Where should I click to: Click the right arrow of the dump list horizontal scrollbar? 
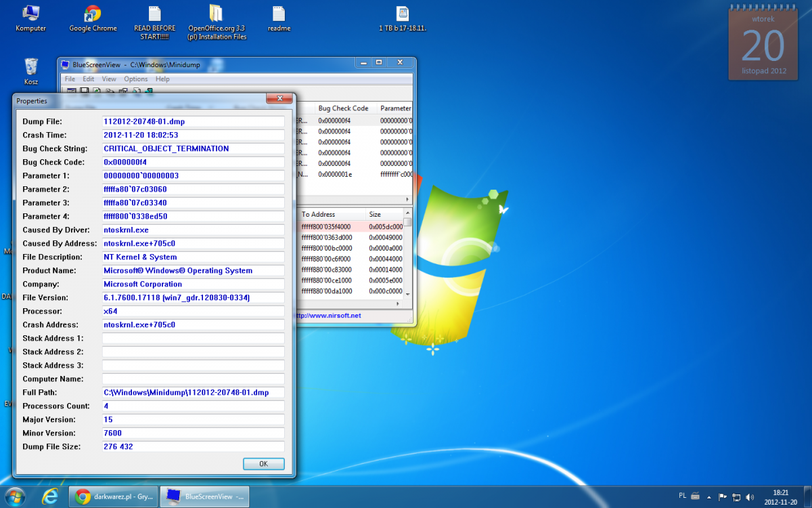(x=408, y=200)
